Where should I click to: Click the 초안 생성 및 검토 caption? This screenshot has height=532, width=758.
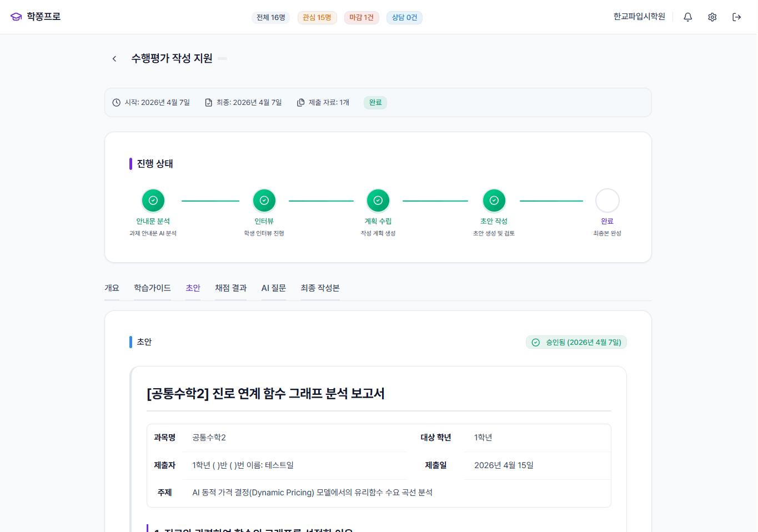click(x=494, y=234)
